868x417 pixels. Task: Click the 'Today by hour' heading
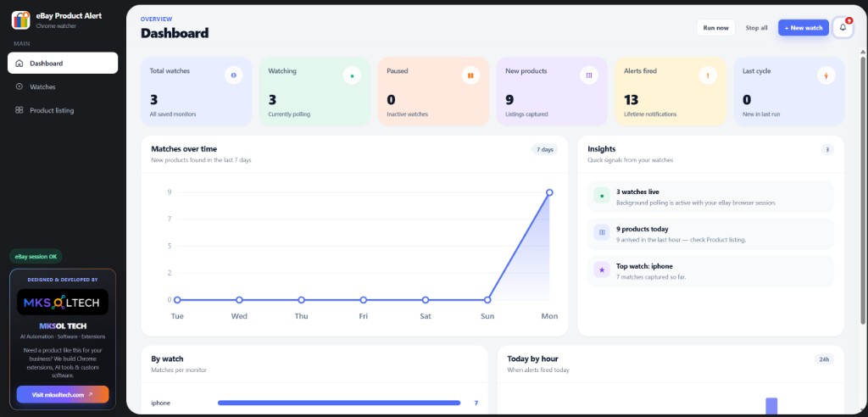click(532, 359)
